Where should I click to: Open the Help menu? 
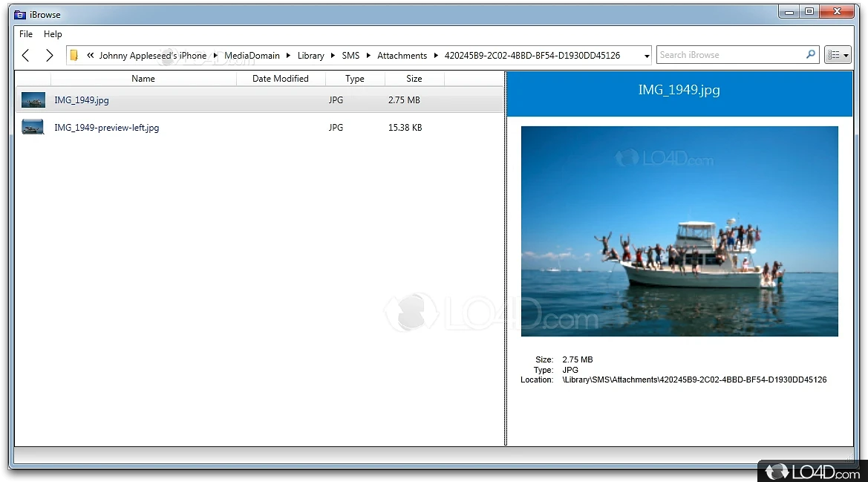53,33
